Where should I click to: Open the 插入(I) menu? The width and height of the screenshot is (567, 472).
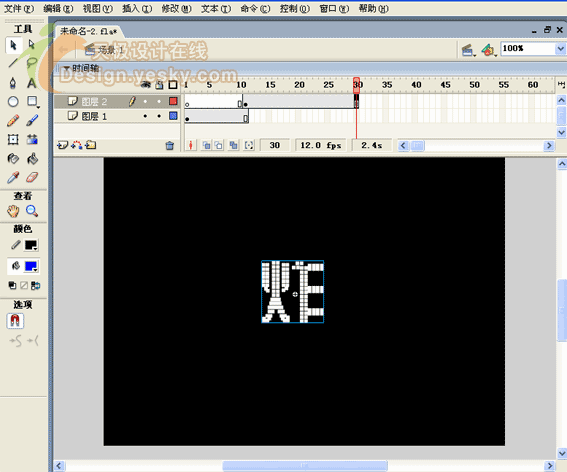pos(137,8)
